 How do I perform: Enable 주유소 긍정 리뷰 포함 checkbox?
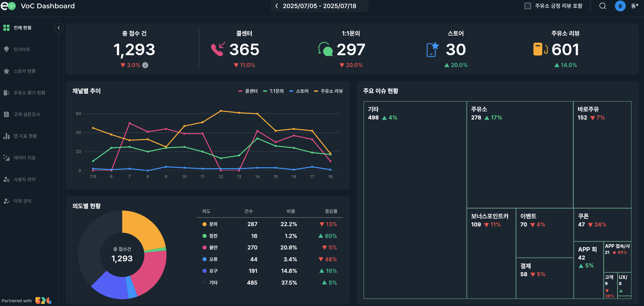528,6
